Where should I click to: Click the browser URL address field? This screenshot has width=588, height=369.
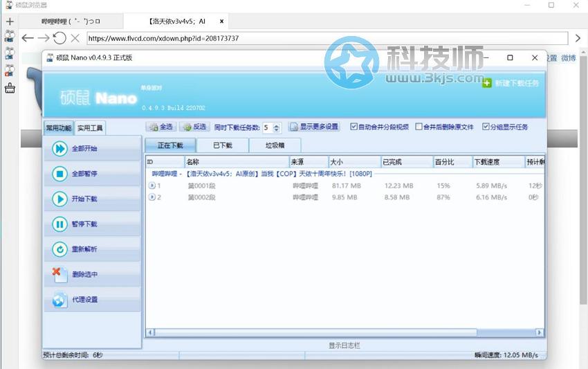point(327,38)
